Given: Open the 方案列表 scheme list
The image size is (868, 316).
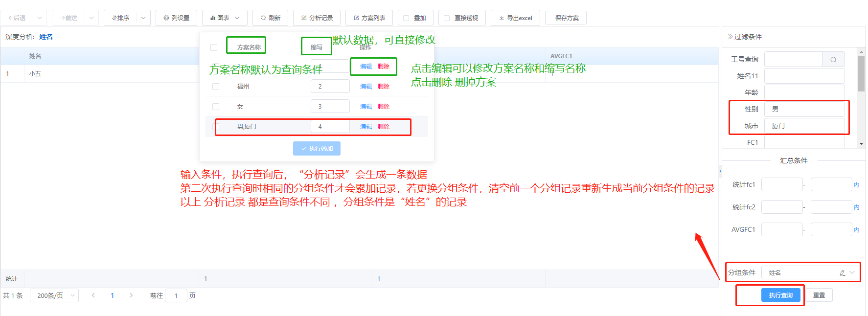Looking at the screenshot, I should pos(369,18).
